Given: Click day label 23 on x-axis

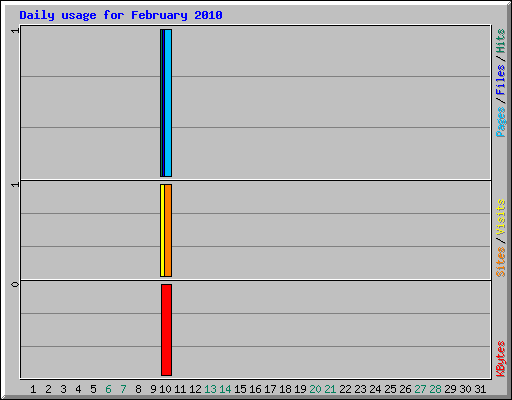Looking at the screenshot, I should pyautogui.click(x=360, y=389).
